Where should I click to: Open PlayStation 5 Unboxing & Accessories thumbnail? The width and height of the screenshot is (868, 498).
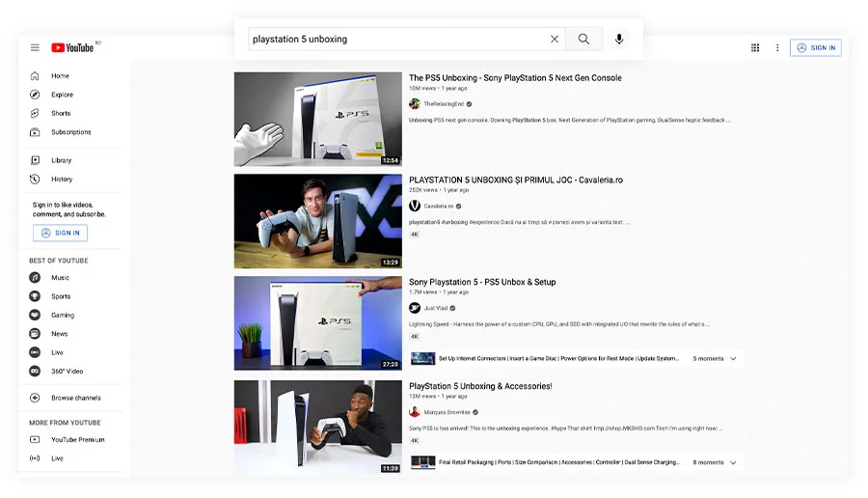pos(317,427)
